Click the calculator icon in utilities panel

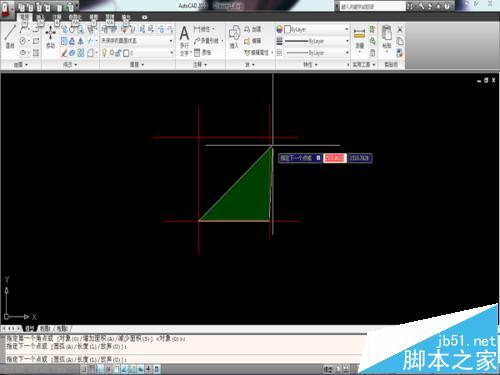click(373, 53)
